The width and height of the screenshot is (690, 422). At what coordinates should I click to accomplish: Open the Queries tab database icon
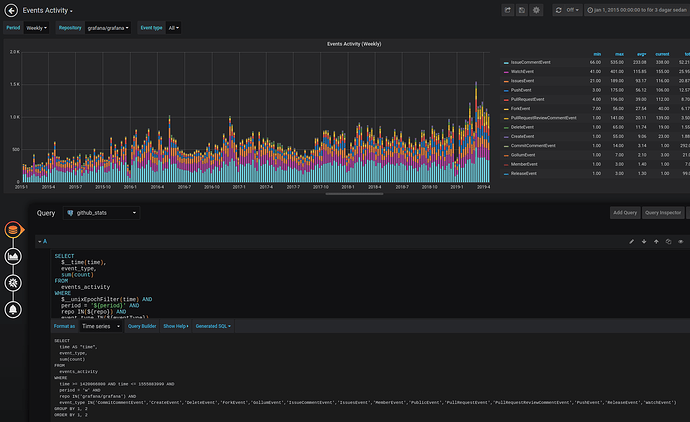click(14, 230)
